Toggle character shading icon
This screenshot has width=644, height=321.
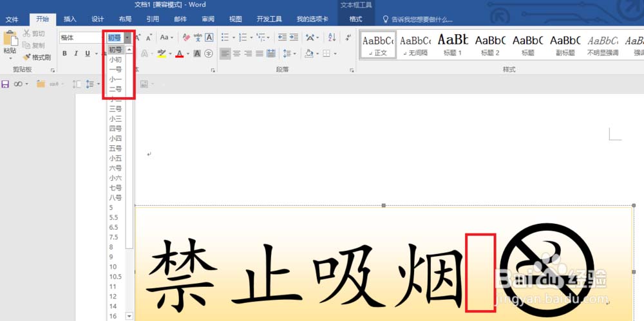tap(197, 53)
